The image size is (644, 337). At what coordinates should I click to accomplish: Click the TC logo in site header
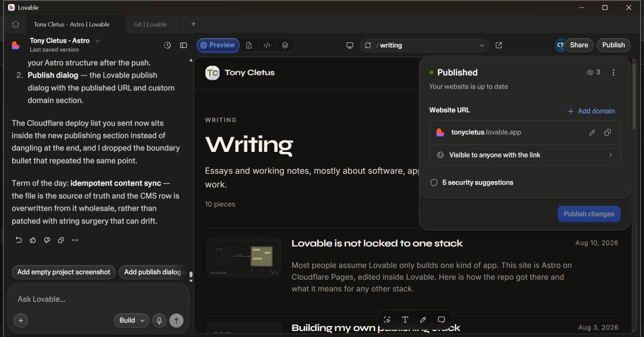tap(212, 72)
